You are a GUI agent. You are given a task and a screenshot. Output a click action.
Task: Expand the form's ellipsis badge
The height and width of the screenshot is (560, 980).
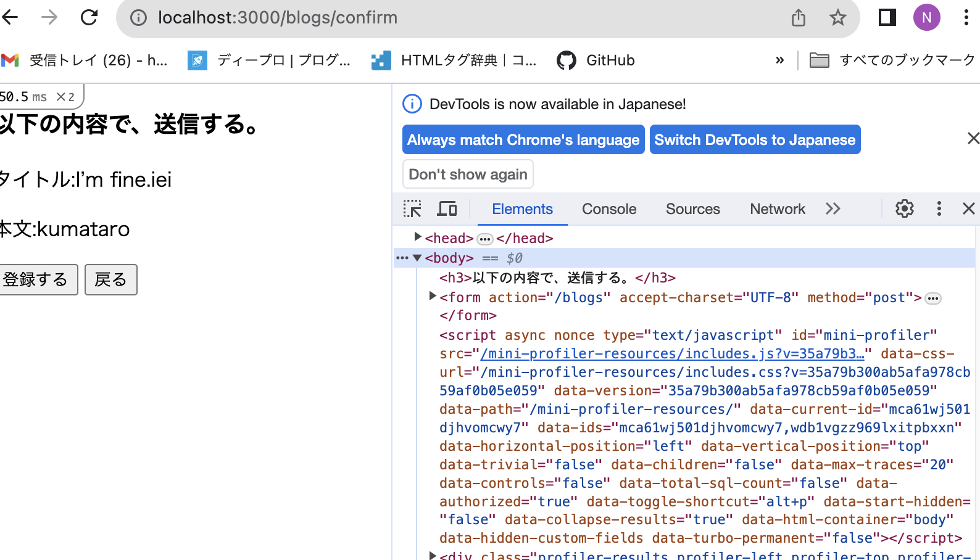[933, 299]
